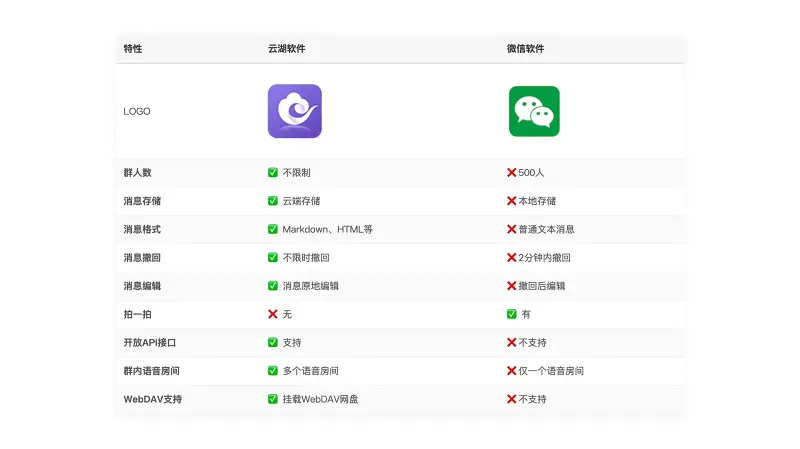
Task: Select the 微信软件 column header
Action: point(526,48)
